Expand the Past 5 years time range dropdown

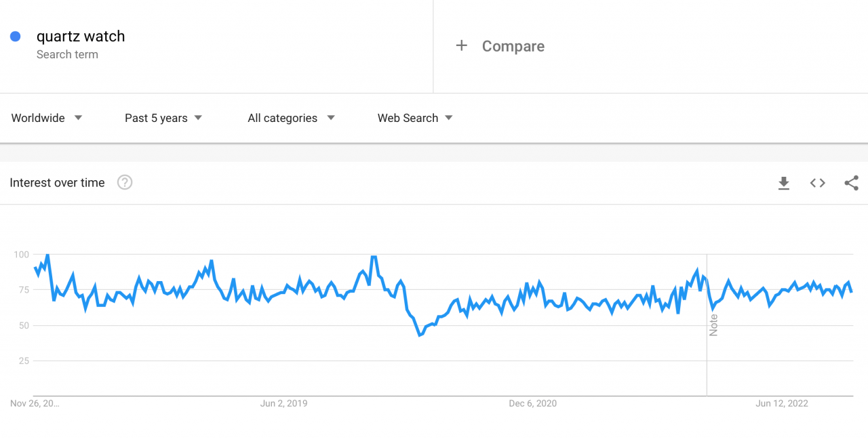click(x=163, y=118)
